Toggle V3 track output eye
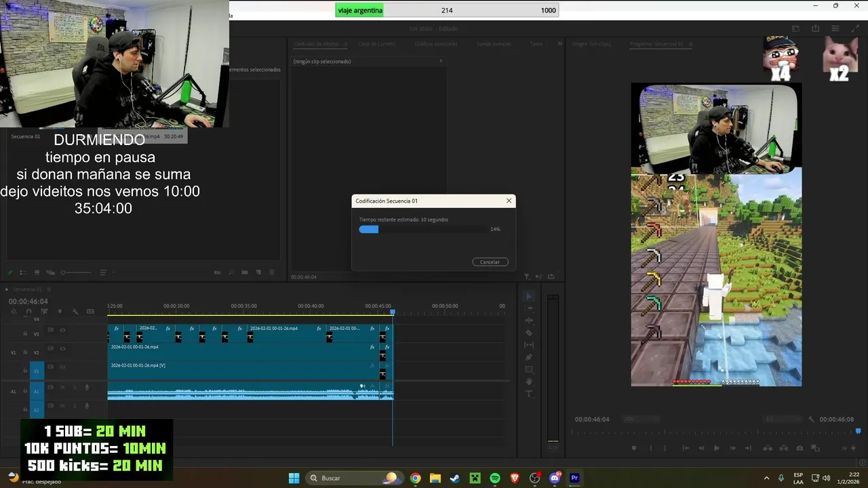868x488 pixels. pyautogui.click(x=62, y=330)
